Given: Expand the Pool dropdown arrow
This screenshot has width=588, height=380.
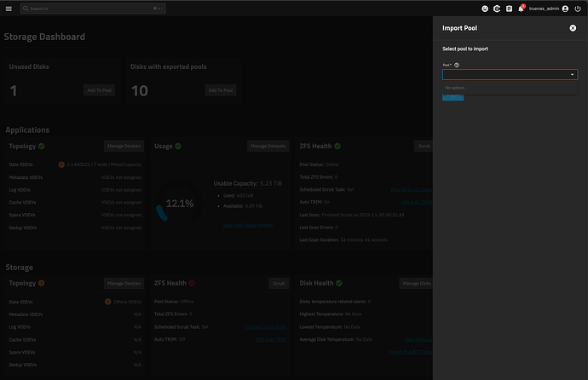Looking at the screenshot, I should click(x=573, y=75).
